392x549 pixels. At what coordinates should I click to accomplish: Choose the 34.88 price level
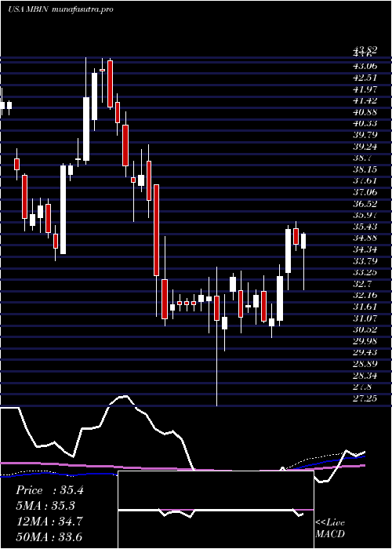[365, 238]
